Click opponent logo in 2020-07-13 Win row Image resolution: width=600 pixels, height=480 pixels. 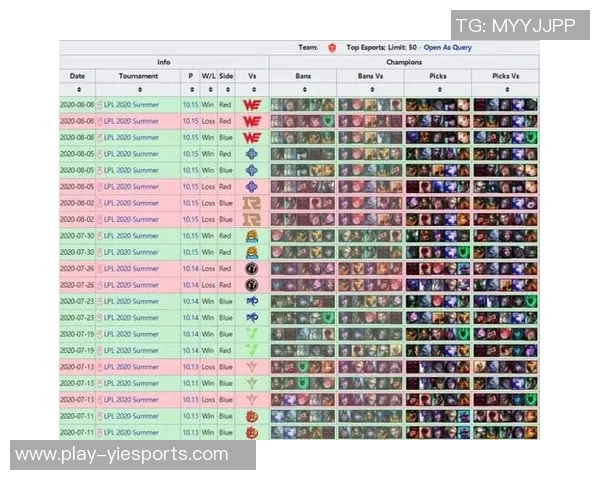pos(252,383)
